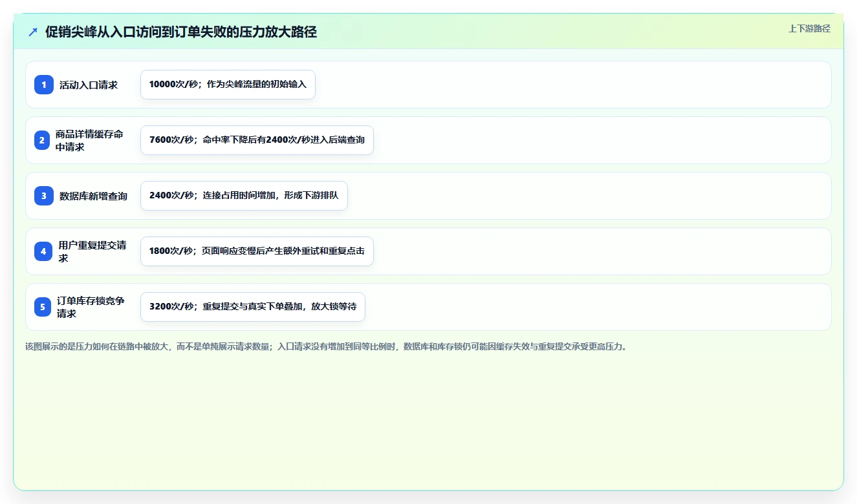
Task: Click the 1800次/秒 额外重试 value box
Action: (x=257, y=251)
